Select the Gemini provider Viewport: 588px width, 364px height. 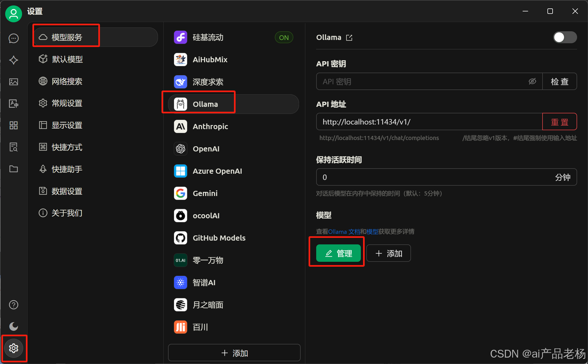(233, 193)
